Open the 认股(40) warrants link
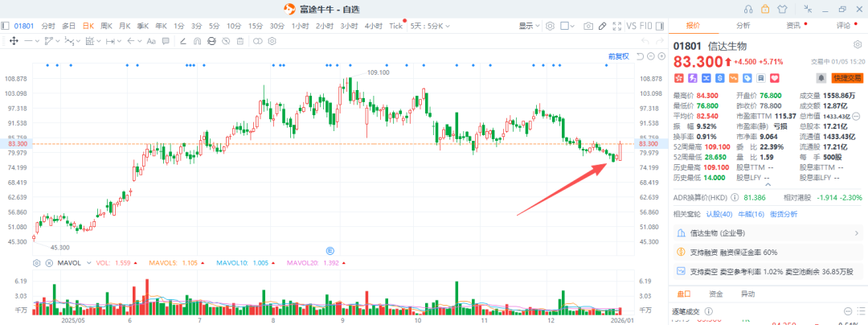The width and height of the screenshot is (868, 325). click(719, 214)
